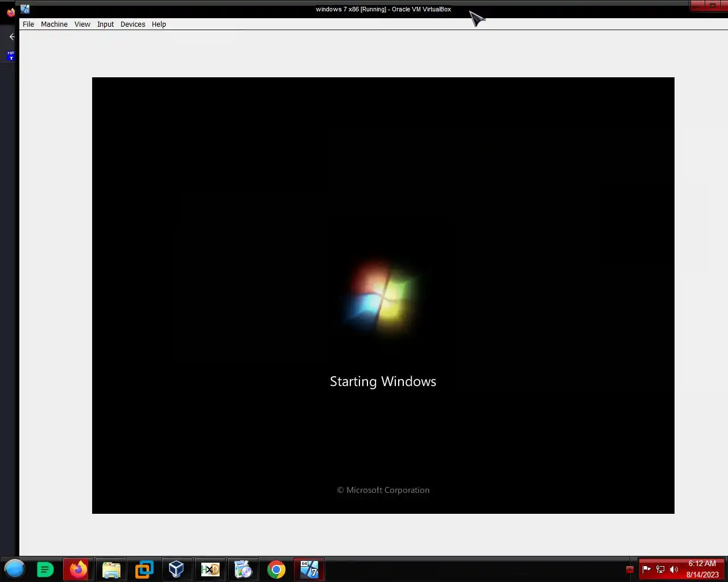Click the back arrow in the Firefox window

12,37
